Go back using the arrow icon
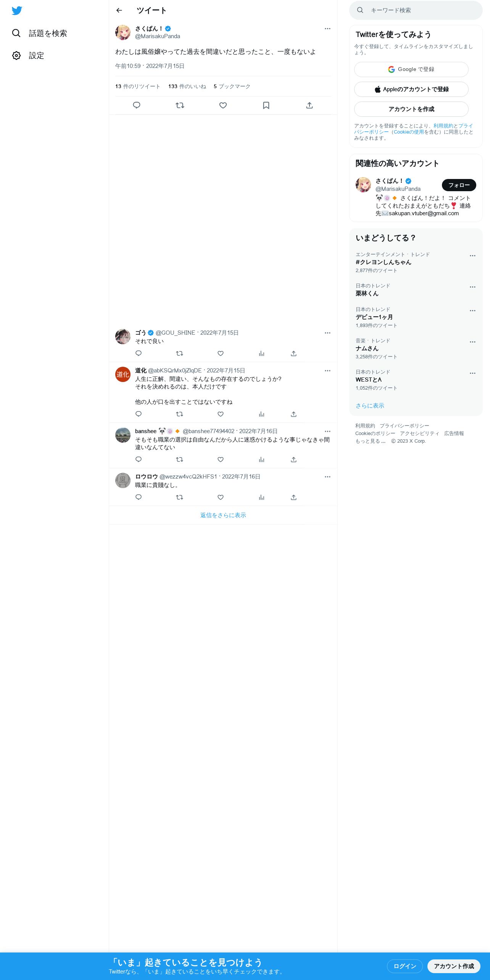Viewport: 490px width, 980px height. [x=119, y=10]
